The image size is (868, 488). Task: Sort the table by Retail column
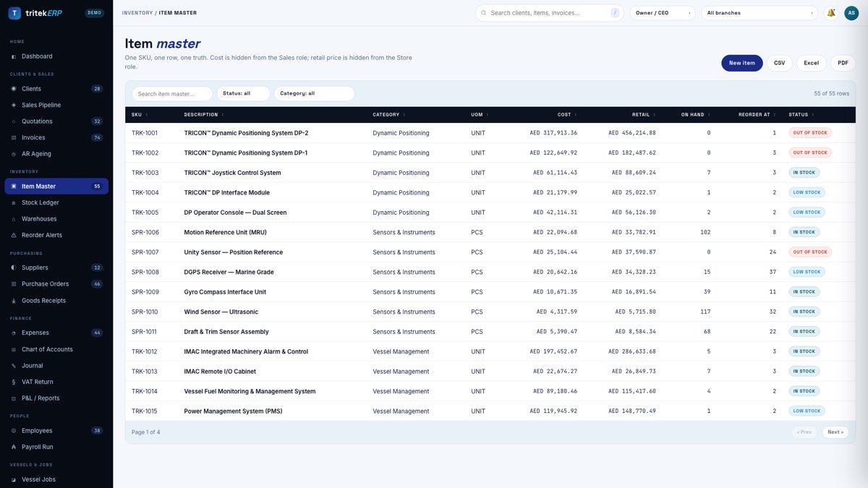[x=644, y=115]
